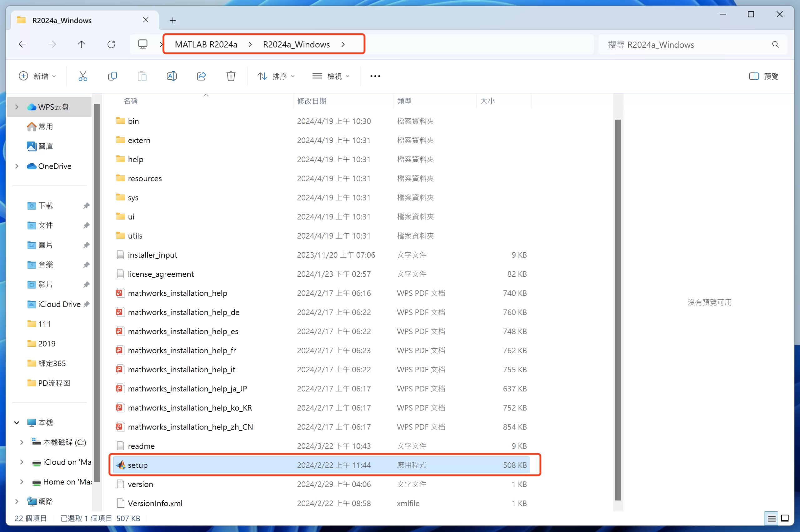The image size is (800, 532).
Task: Collapse the 本機 tree node
Action: [17, 423]
